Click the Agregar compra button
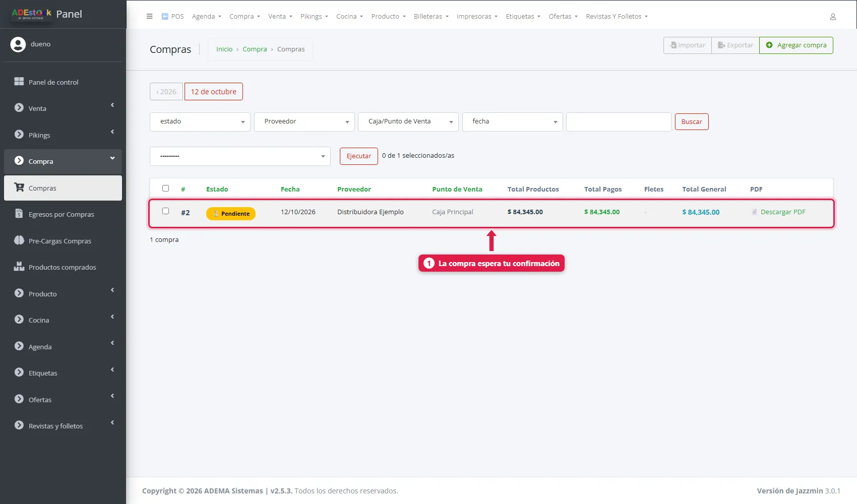The width and height of the screenshot is (857, 504). click(796, 45)
